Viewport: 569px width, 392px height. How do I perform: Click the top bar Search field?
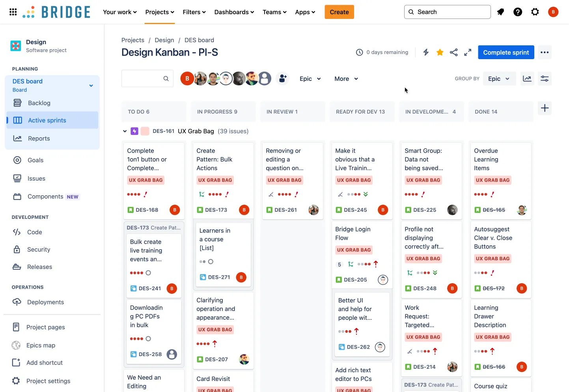(x=448, y=12)
